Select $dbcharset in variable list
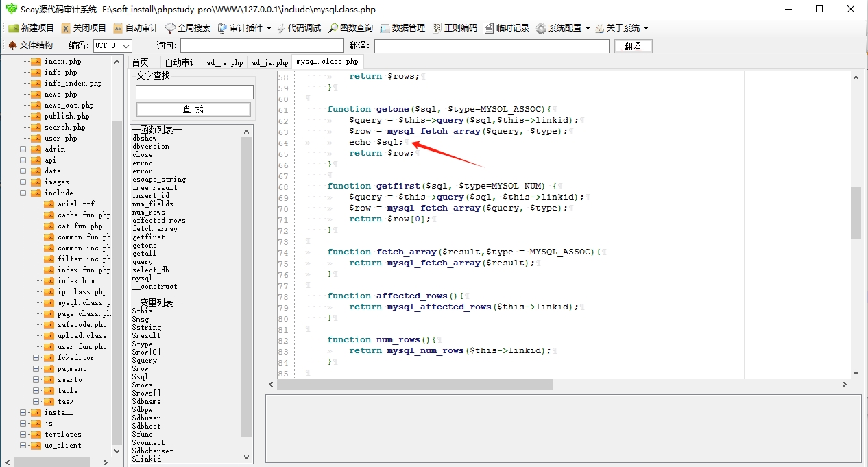 [x=153, y=451]
